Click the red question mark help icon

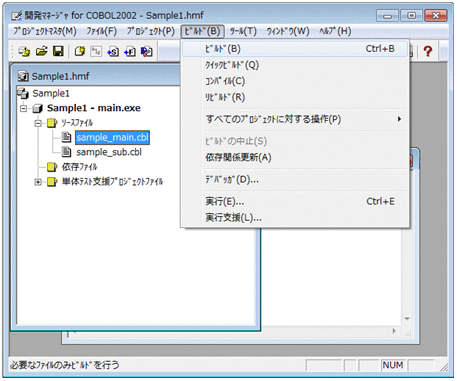point(428,51)
